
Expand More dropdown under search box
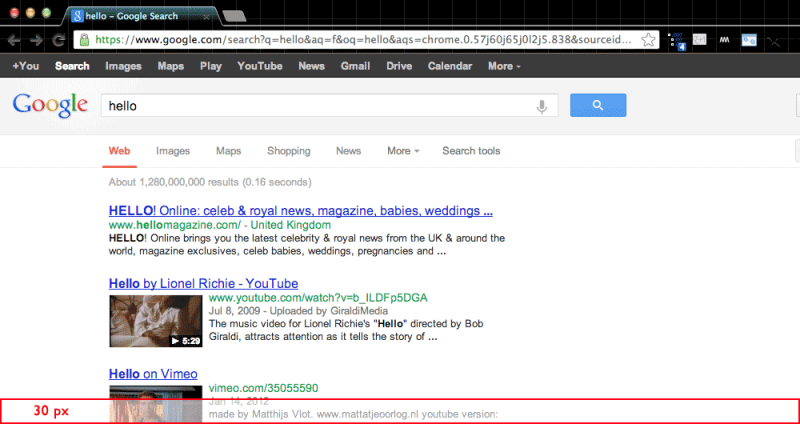pyautogui.click(x=403, y=151)
